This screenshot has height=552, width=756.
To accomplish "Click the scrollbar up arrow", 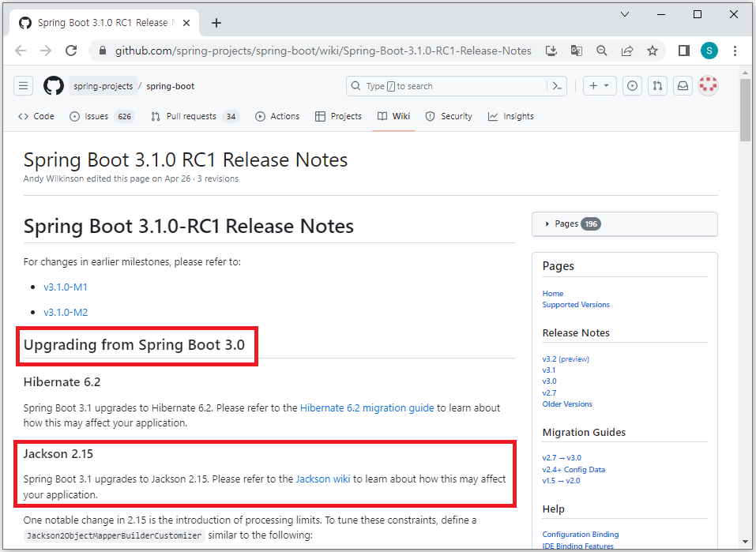I will coord(744,73).
